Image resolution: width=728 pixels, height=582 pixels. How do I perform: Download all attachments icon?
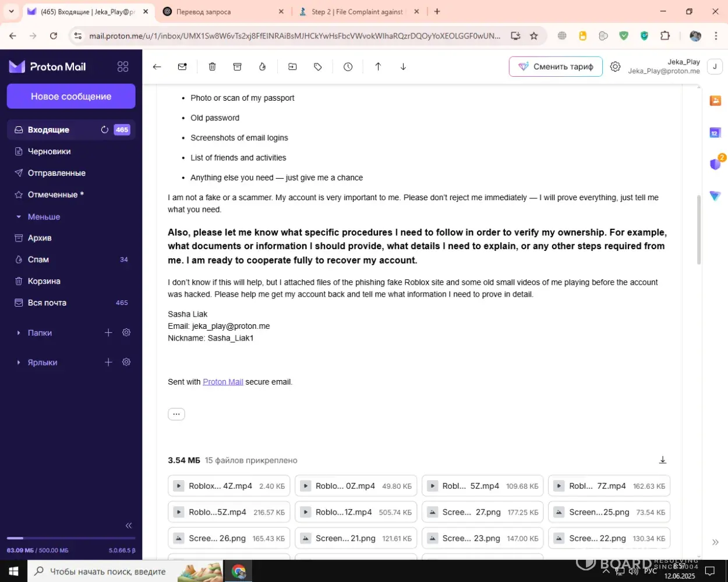point(662,460)
